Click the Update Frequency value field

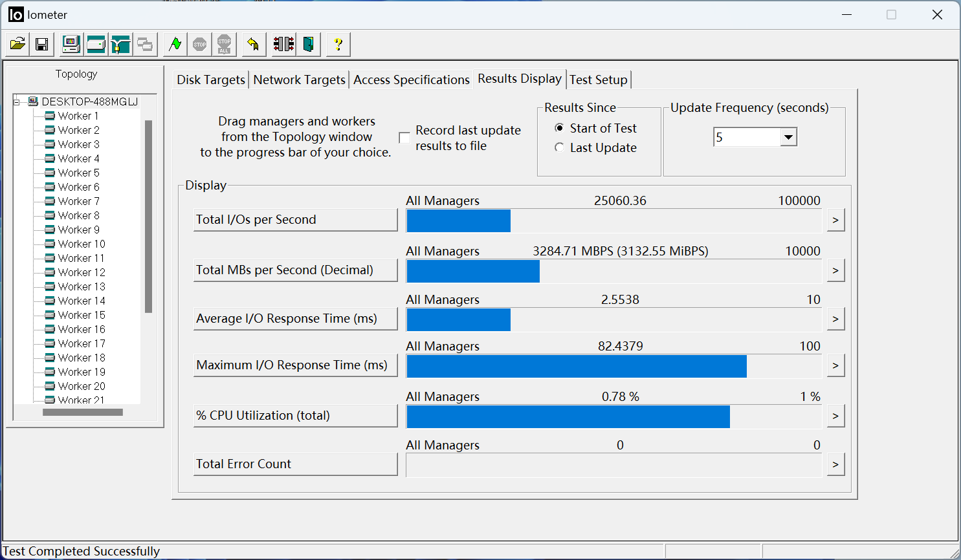coord(747,137)
